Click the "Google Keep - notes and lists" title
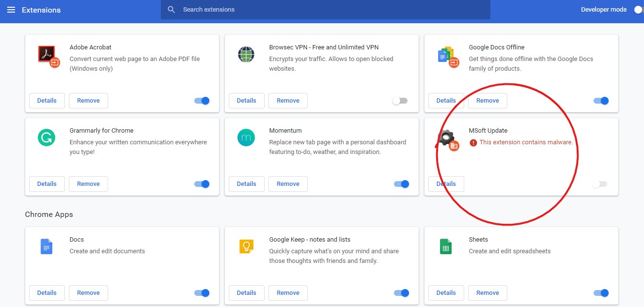644x307 pixels. [x=310, y=240]
